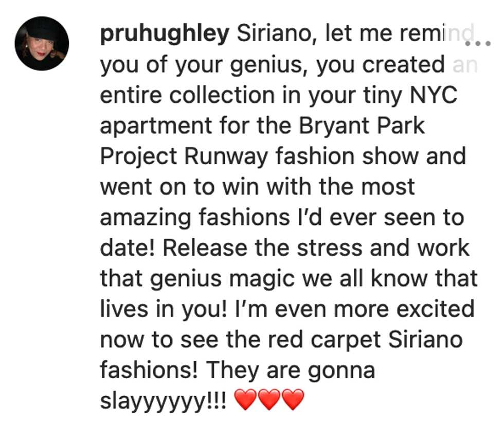504x423 pixels.
Task: Click the last red heart emoji
Action: tap(293, 399)
